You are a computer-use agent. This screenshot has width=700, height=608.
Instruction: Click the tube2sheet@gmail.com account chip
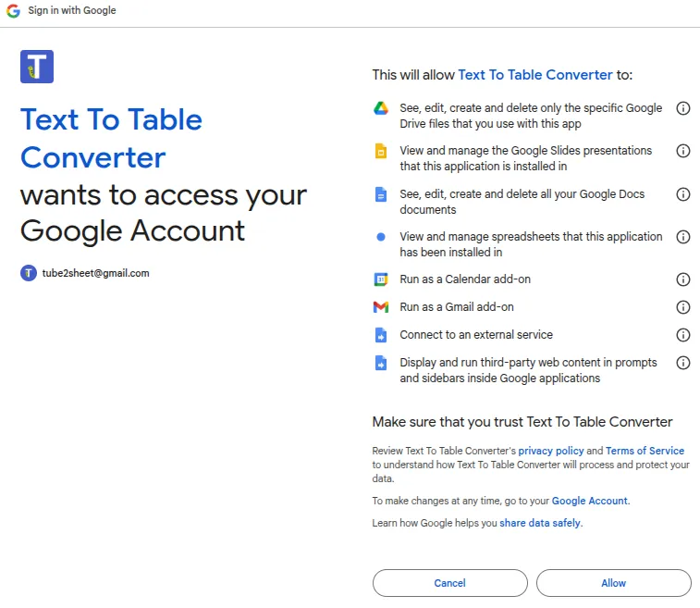(x=85, y=273)
